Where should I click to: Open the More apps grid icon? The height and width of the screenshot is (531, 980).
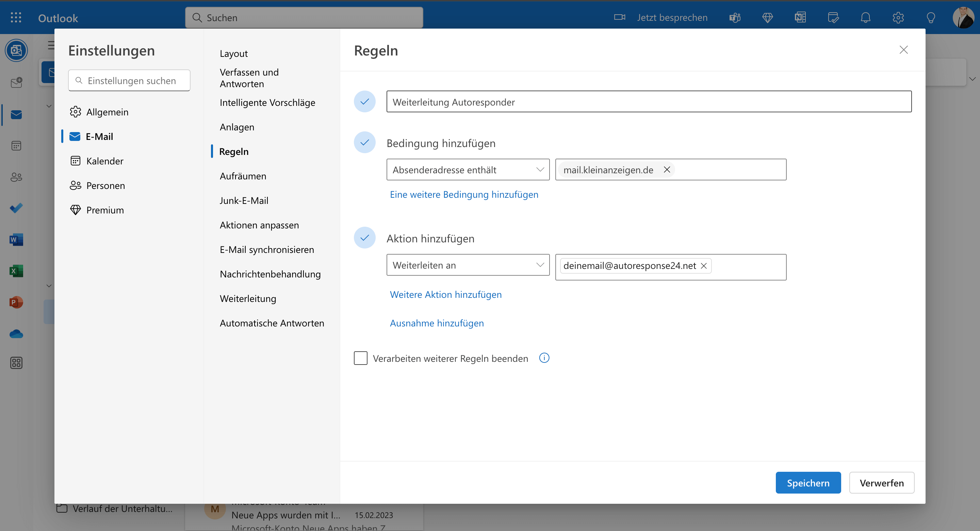click(x=16, y=363)
